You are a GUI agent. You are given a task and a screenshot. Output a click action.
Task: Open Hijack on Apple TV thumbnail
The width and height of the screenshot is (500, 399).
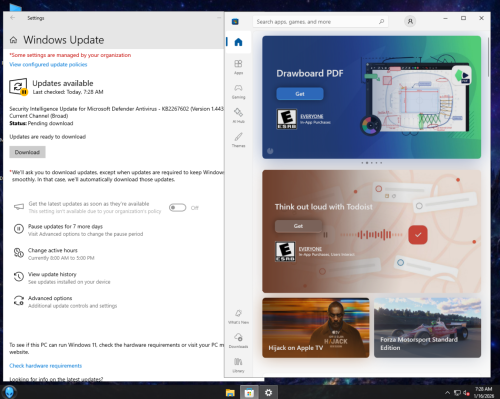tap(316, 328)
